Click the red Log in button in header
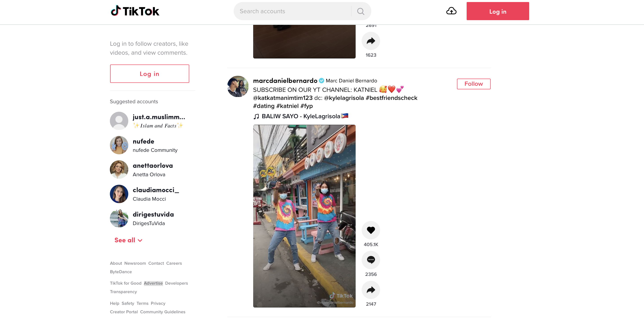 [x=498, y=11]
